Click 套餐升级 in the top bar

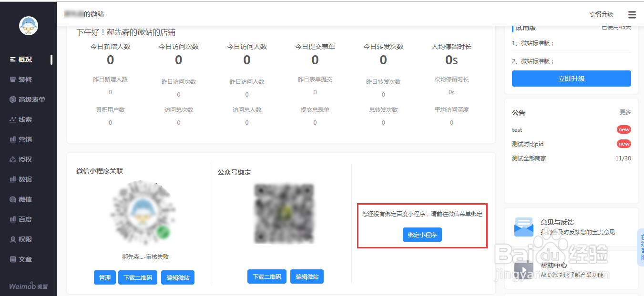[602, 14]
